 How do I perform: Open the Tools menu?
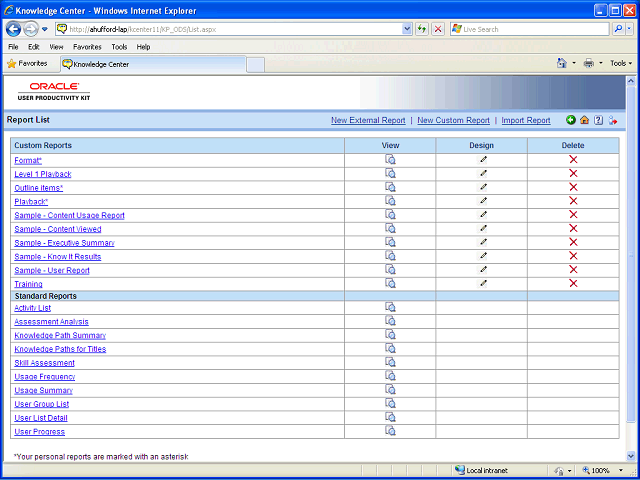[x=119, y=47]
